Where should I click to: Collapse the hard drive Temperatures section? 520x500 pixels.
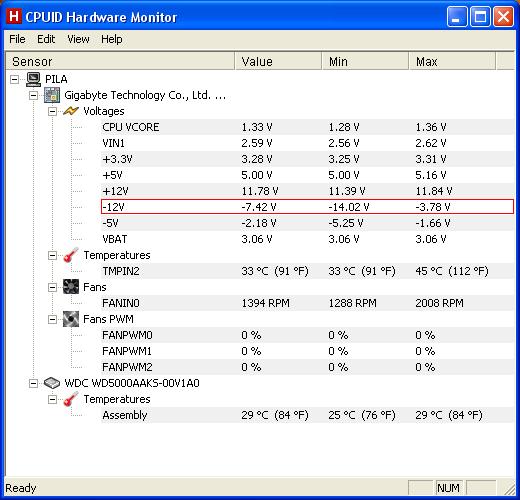[52, 399]
